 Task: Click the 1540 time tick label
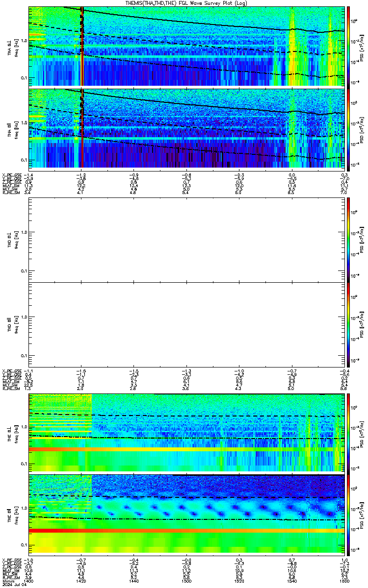pyautogui.click(x=292, y=582)
